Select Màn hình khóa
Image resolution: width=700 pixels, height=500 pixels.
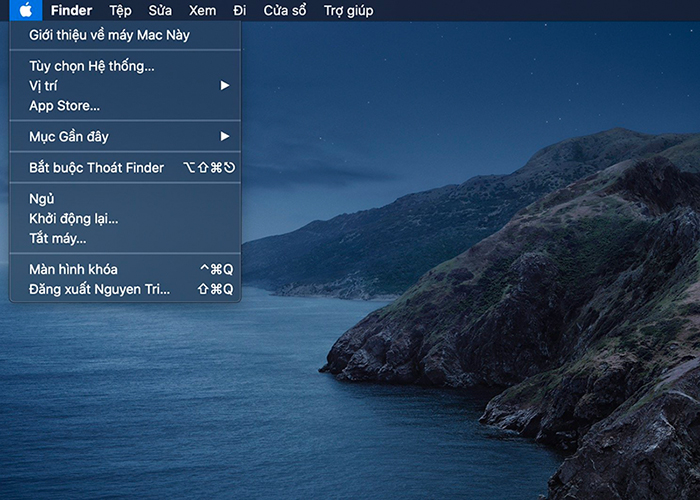tap(125, 269)
